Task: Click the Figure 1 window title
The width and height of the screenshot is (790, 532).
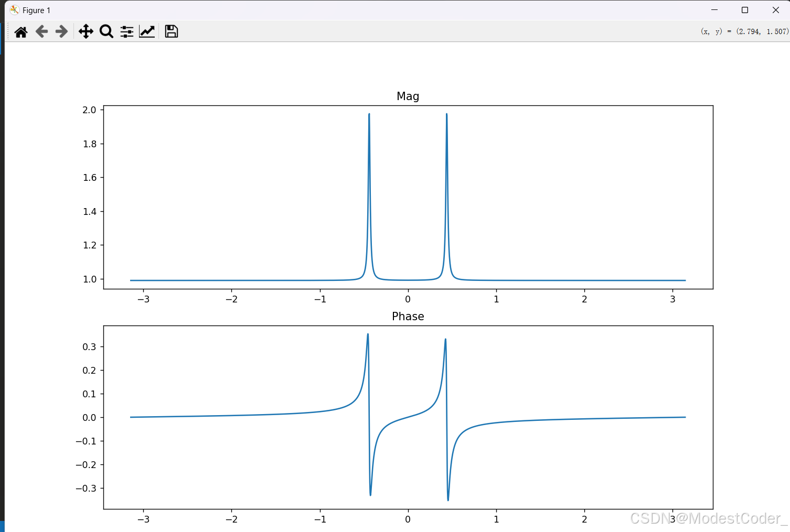Action: (37, 10)
